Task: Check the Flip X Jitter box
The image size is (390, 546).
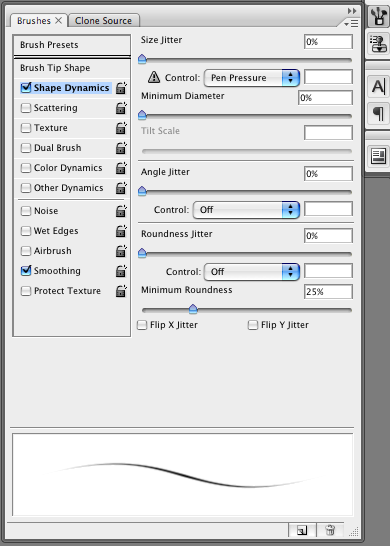Action: [142, 325]
